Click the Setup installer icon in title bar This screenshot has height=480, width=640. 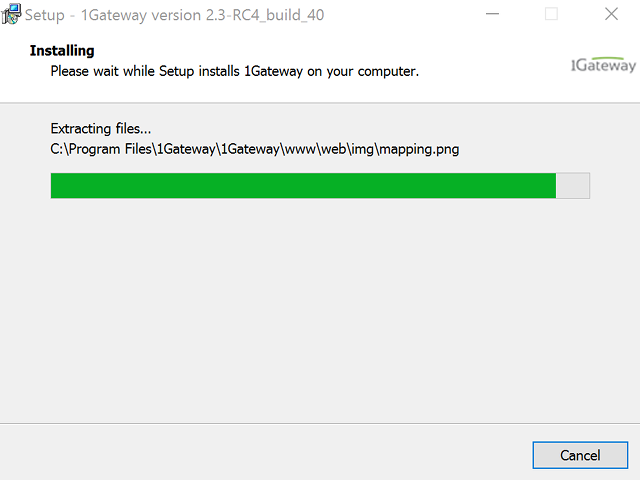[12, 15]
